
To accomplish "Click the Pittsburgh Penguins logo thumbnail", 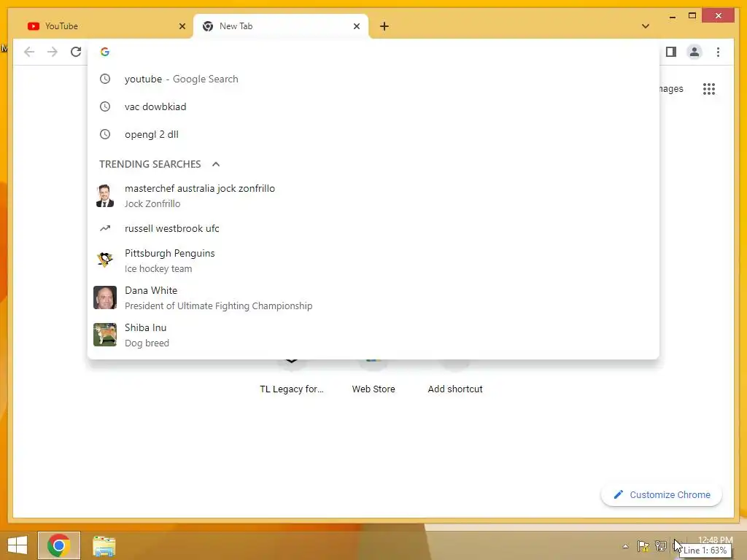I will pos(105,260).
